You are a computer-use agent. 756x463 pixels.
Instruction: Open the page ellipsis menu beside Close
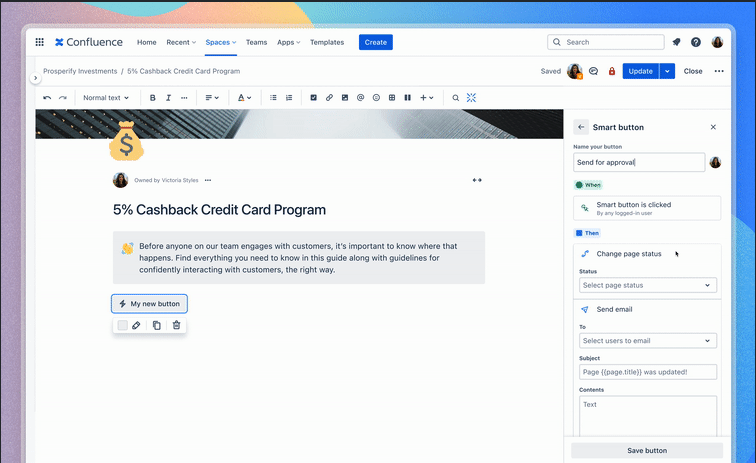click(x=719, y=71)
